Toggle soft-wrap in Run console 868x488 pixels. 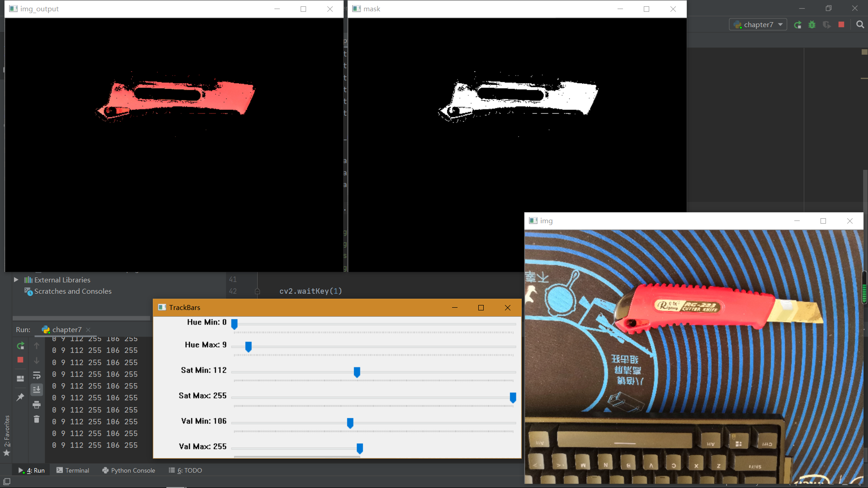point(37,375)
